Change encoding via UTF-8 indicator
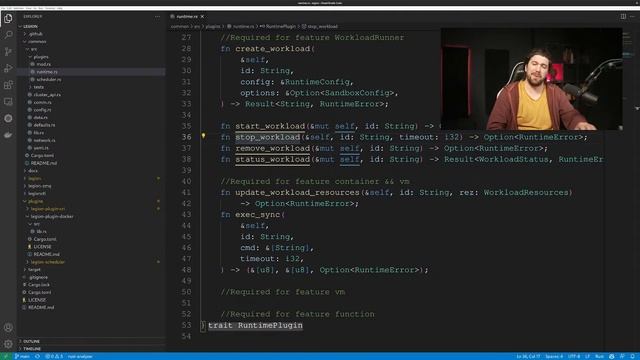This screenshot has height=360, width=640. click(x=574, y=356)
